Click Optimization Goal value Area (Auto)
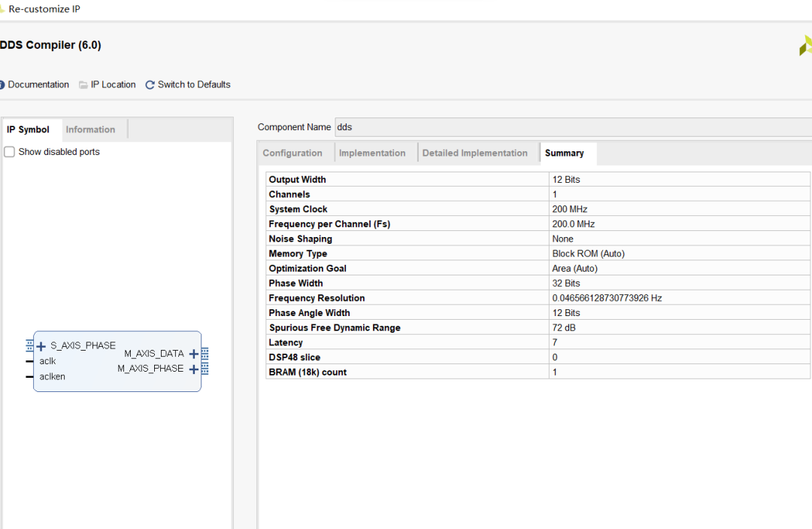Screen dimensions: 812x529 coord(575,269)
